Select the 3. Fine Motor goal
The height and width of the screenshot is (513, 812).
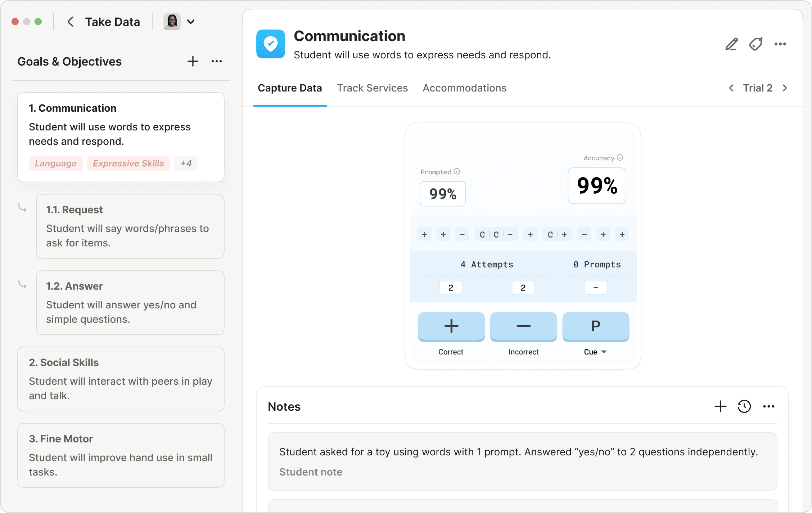pyautogui.click(x=121, y=455)
